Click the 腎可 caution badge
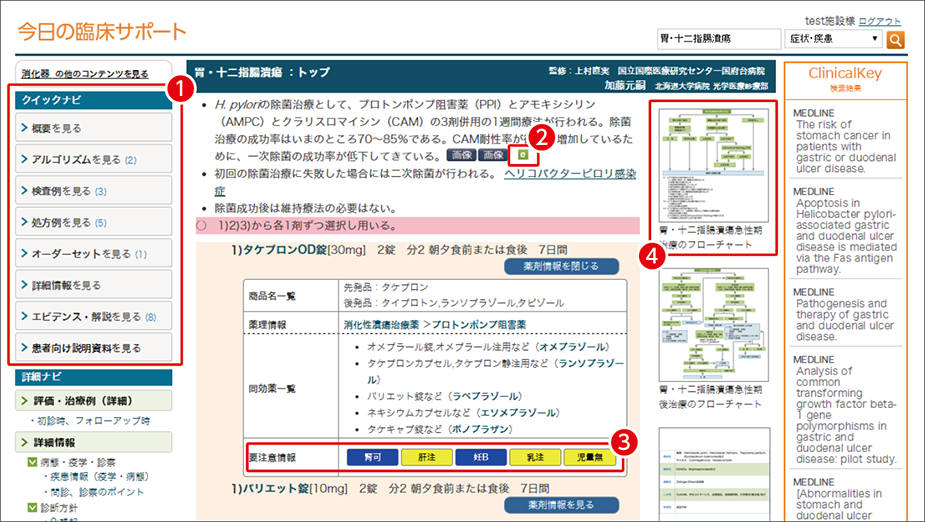Image resolution: width=925 pixels, height=522 pixels. 372,457
